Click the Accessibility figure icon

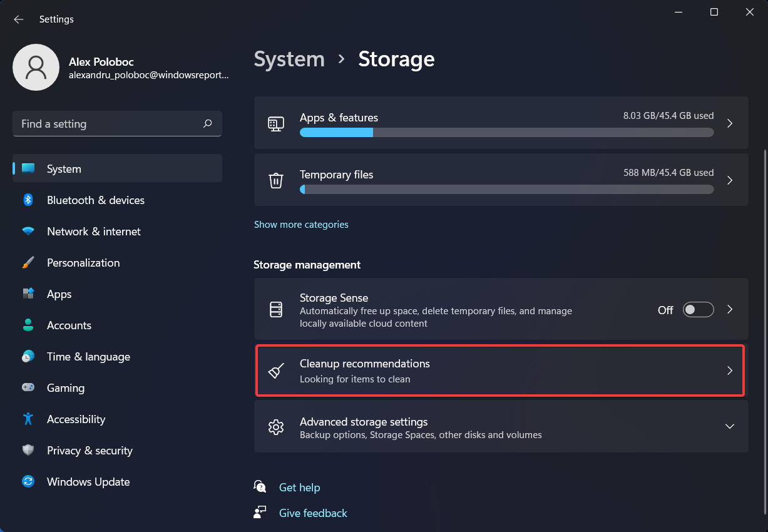tap(28, 419)
